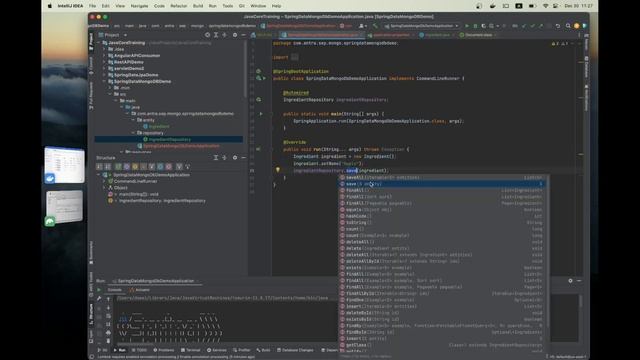Image resolution: width=640 pixels, height=360 pixels.
Task: Collapse the repository package folder
Action: (x=133, y=133)
